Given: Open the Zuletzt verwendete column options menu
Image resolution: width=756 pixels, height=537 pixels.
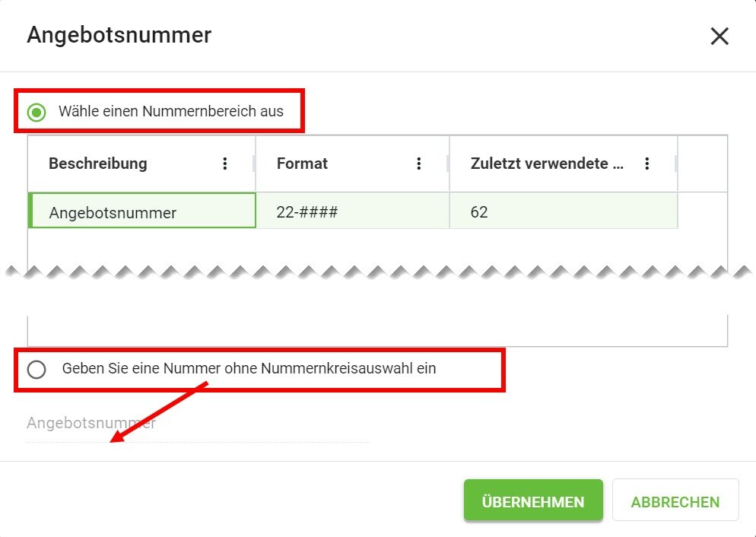Looking at the screenshot, I should point(647,164).
